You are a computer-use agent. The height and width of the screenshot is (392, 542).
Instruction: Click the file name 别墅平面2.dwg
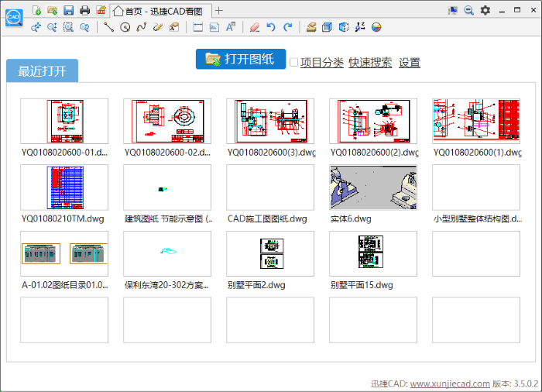(x=256, y=285)
